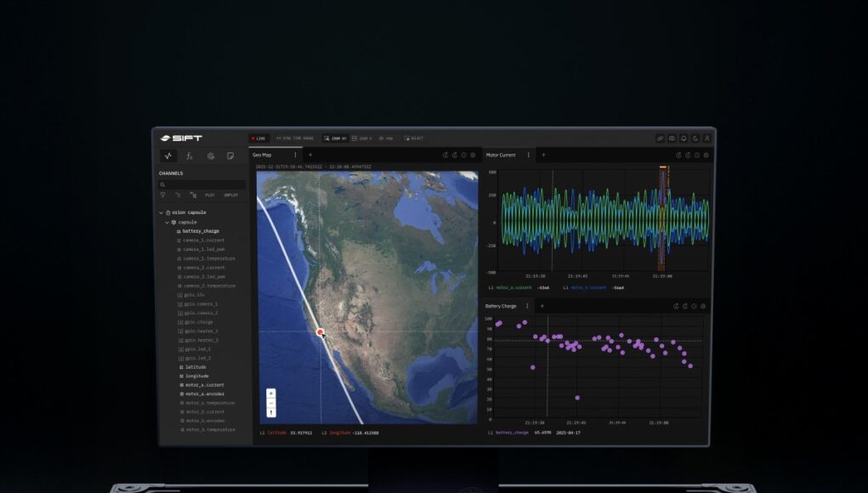Add new tab next to Motor Current
The height and width of the screenshot is (493, 868).
coord(543,156)
